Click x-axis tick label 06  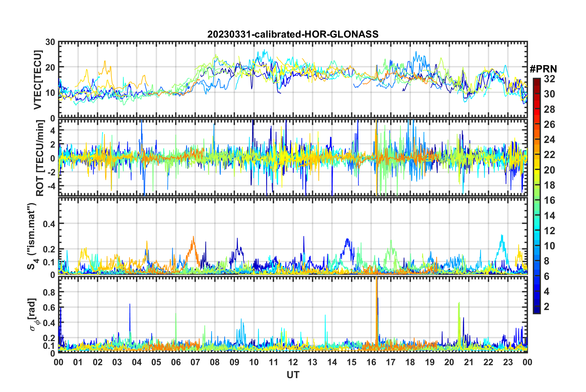pyautogui.click(x=176, y=362)
